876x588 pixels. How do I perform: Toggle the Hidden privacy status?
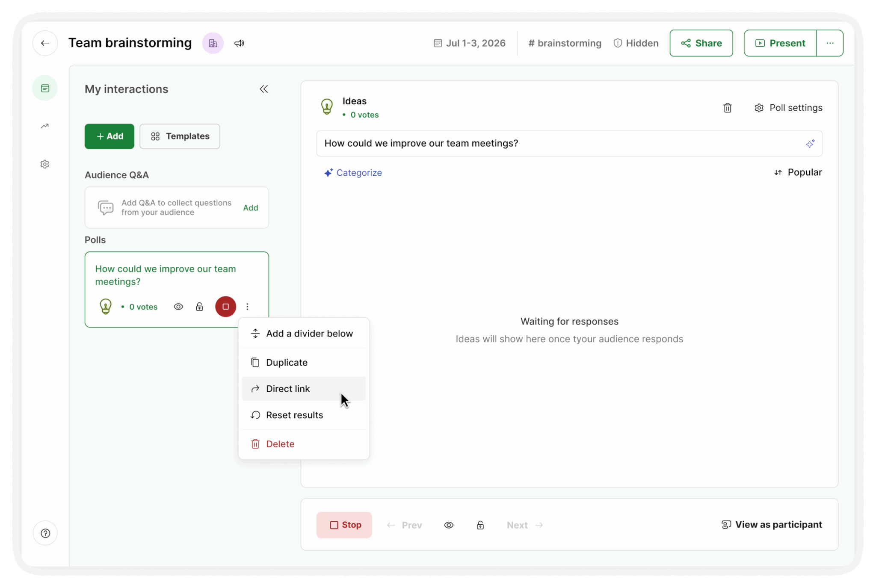636,43
